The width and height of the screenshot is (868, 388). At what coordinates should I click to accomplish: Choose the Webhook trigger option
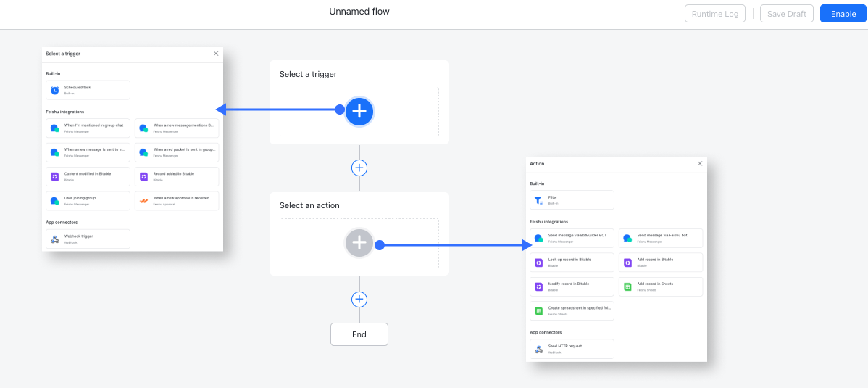pyautogui.click(x=88, y=239)
